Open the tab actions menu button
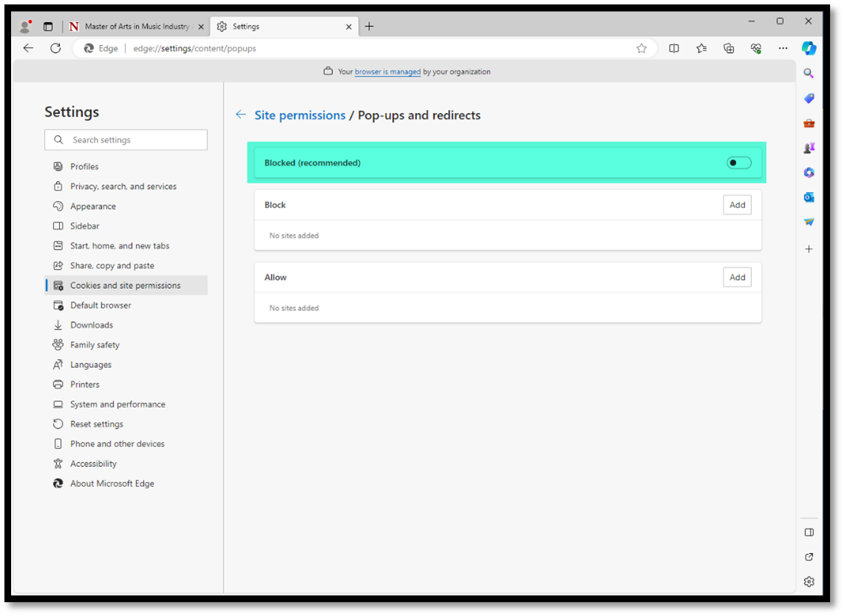 pos(48,27)
